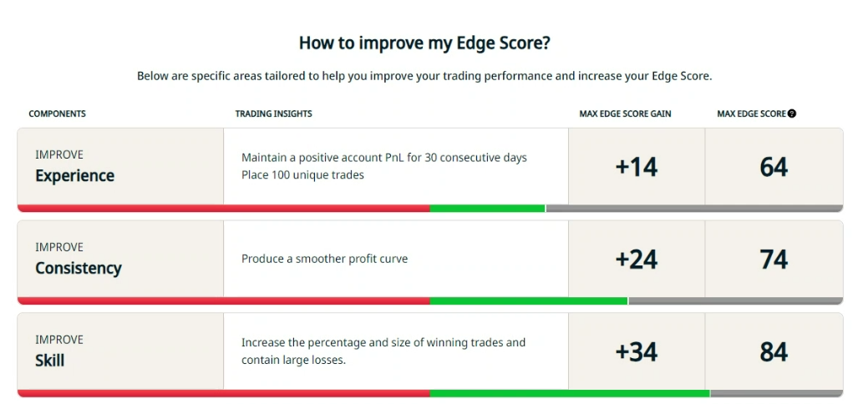
Task: Click the Skill progress bar green segment
Action: [569, 393]
